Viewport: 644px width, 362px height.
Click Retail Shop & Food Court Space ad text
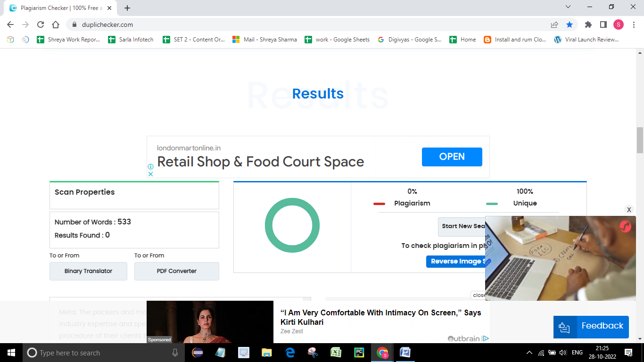260,162
